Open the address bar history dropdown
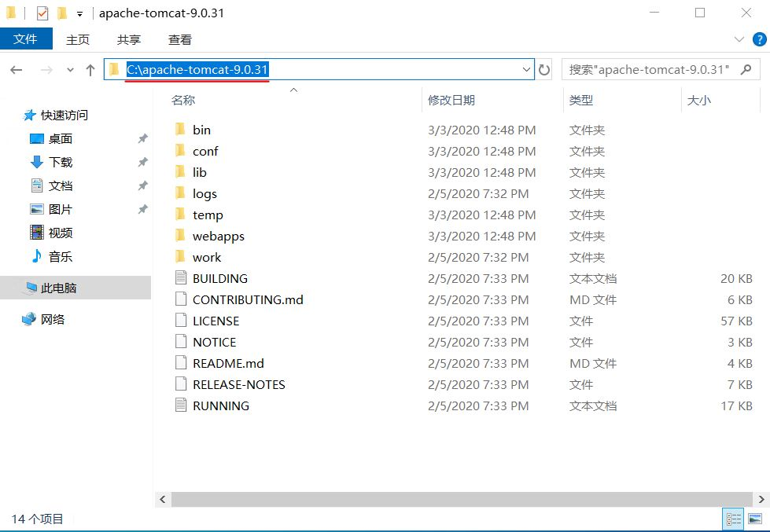This screenshot has width=770, height=532. pyautogui.click(x=526, y=69)
